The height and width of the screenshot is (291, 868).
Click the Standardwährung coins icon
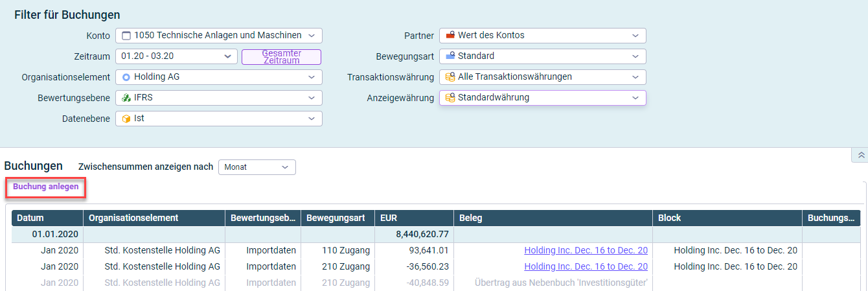pyautogui.click(x=450, y=98)
